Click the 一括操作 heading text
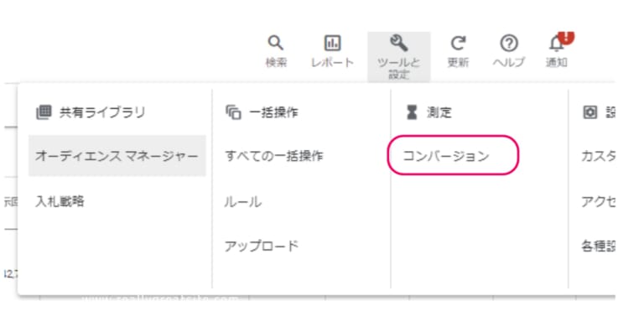644x322 pixels. tap(273, 112)
